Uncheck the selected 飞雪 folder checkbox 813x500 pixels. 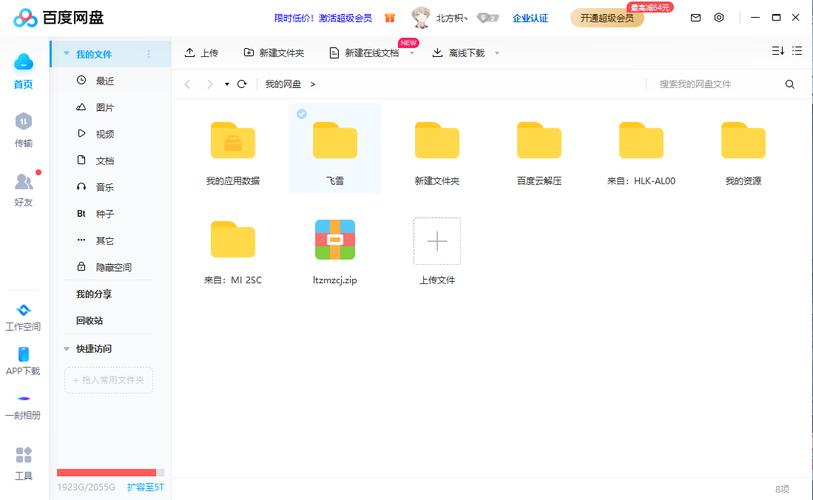pyautogui.click(x=301, y=114)
